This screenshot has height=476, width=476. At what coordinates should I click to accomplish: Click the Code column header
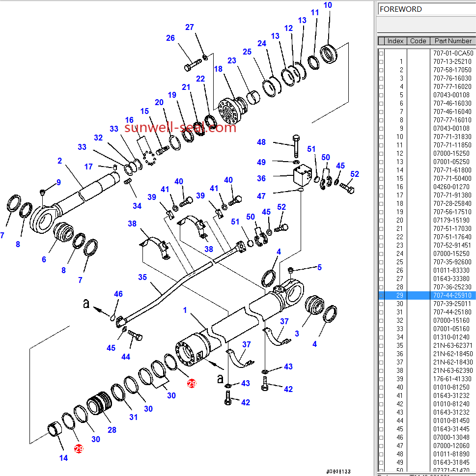click(418, 41)
